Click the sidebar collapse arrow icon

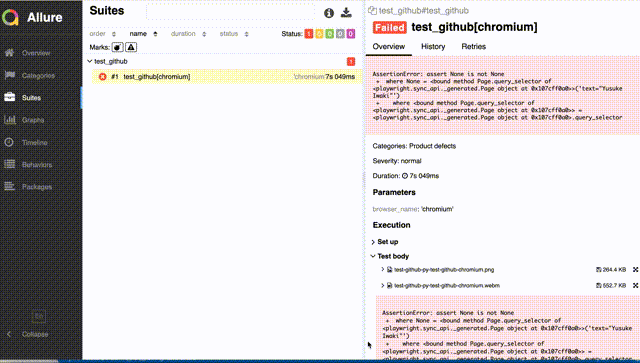click(9, 334)
